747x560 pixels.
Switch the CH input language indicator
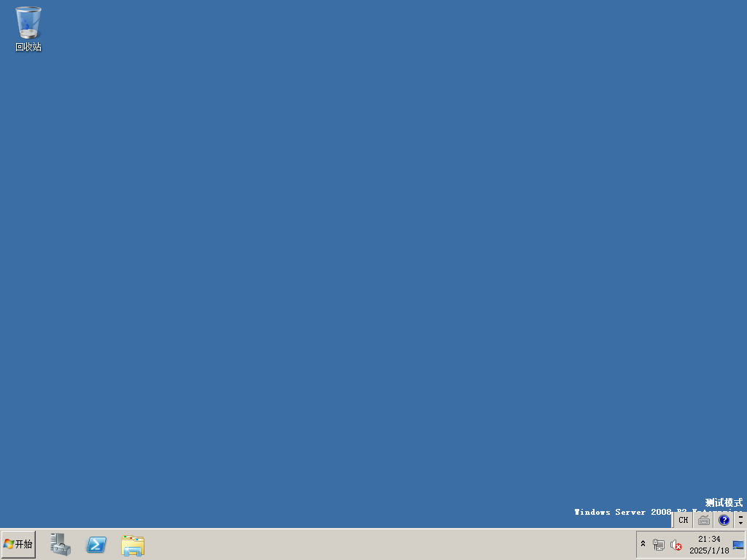(x=683, y=520)
